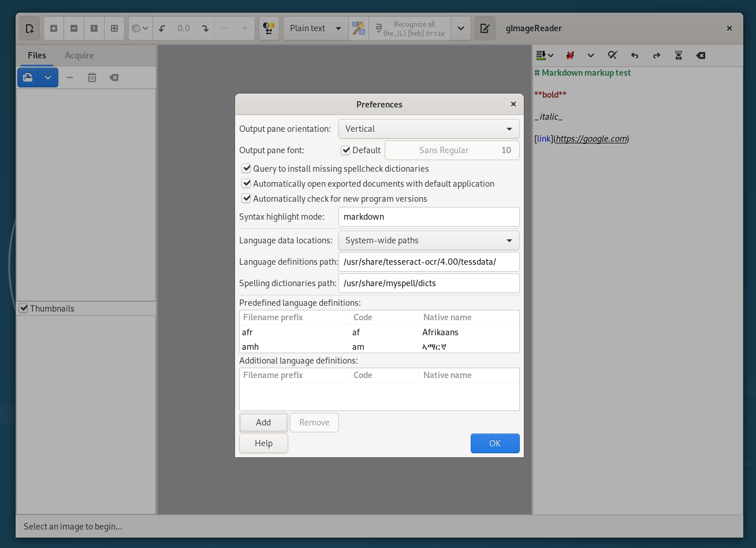Save the recognized output text

coord(679,55)
